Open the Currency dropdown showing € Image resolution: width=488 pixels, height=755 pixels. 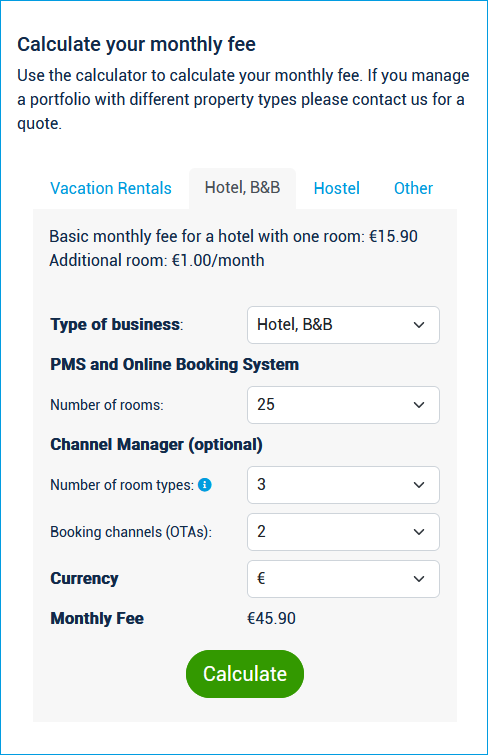(343, 579)
